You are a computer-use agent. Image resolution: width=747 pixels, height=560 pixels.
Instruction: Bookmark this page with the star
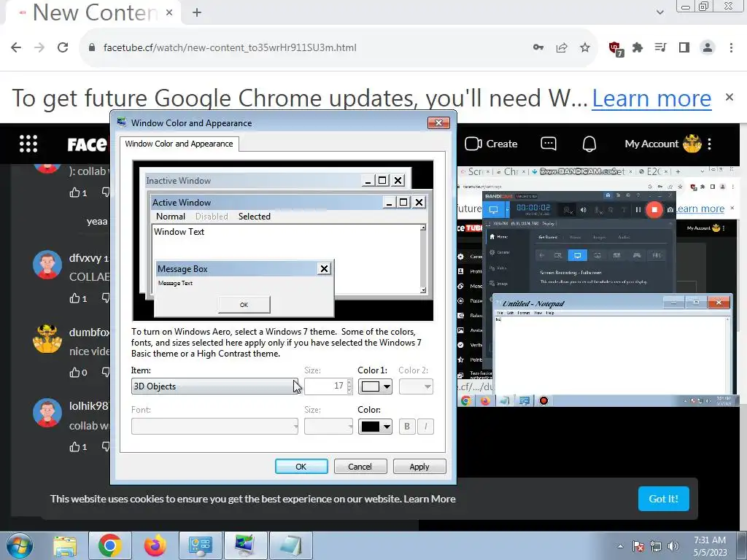[585, 47]
